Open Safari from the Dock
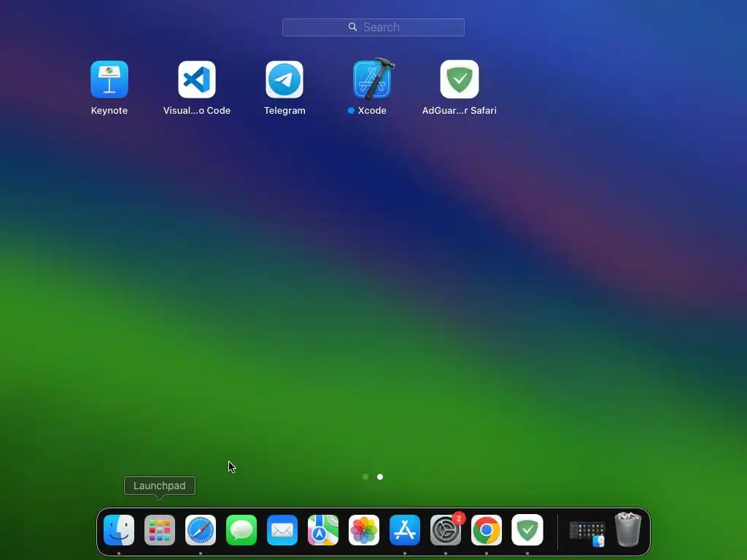This screenshot has height=560, width=747. 201,530
